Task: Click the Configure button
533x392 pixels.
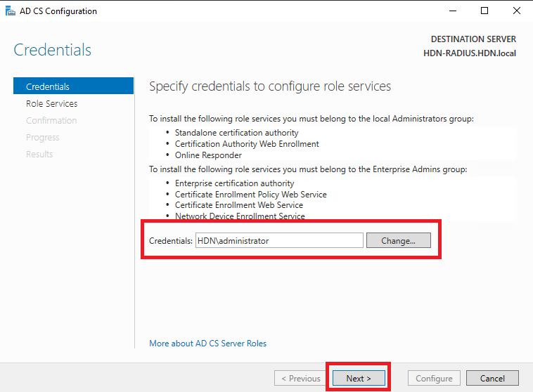Action: (x=434, y=378)
